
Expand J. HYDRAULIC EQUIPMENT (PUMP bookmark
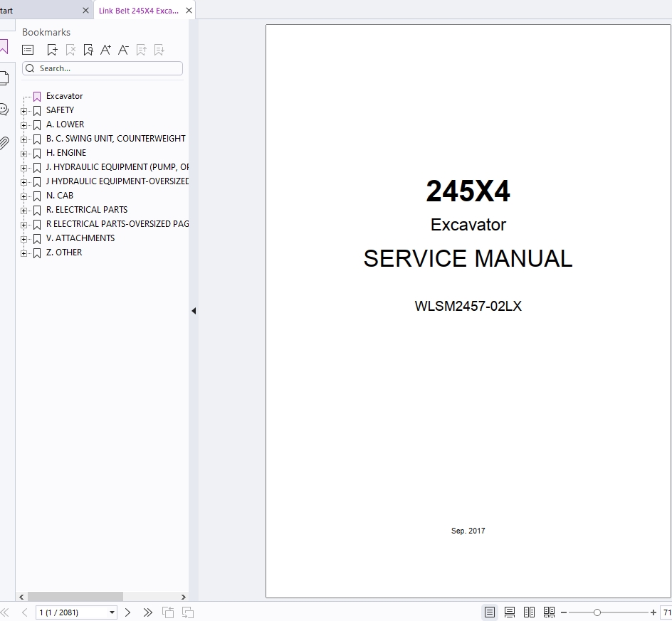click(x=24, y=168)
